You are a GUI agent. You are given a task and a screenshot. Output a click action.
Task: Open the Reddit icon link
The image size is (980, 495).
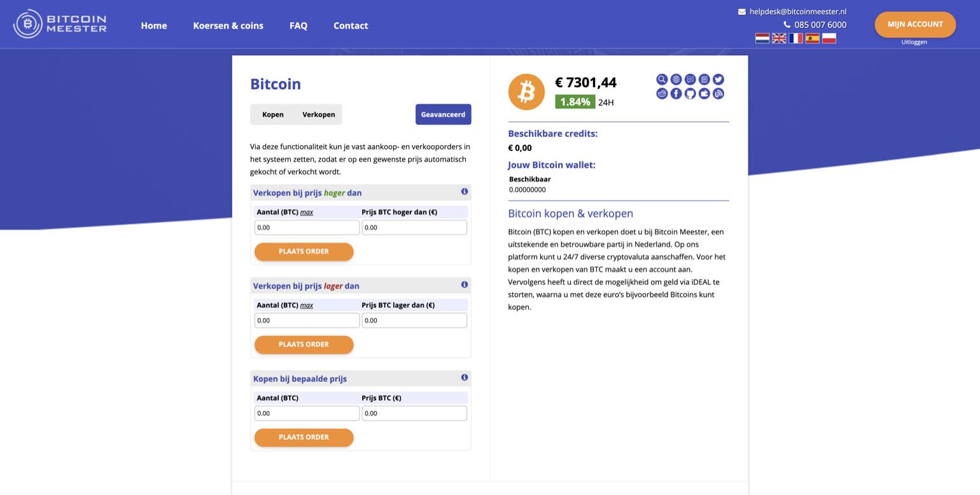tap(662, 94)
